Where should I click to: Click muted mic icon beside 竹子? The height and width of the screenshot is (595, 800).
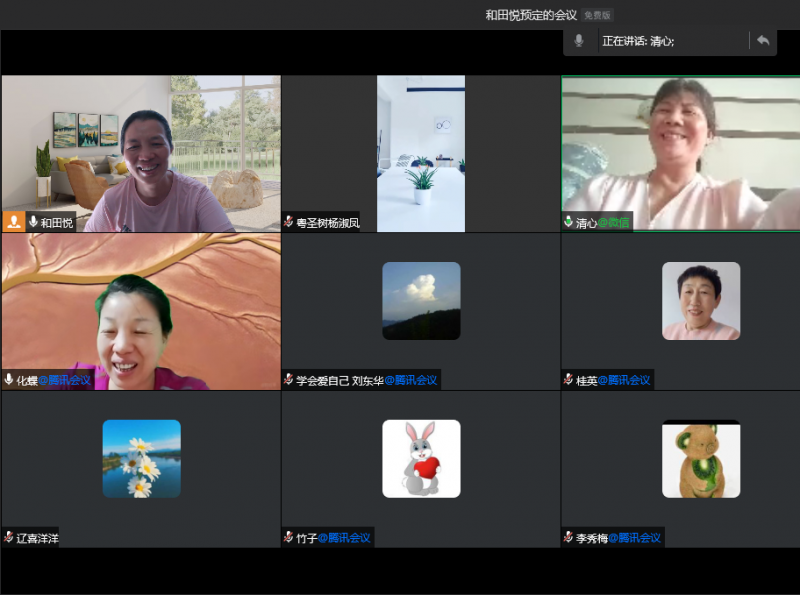click(289, 537)
